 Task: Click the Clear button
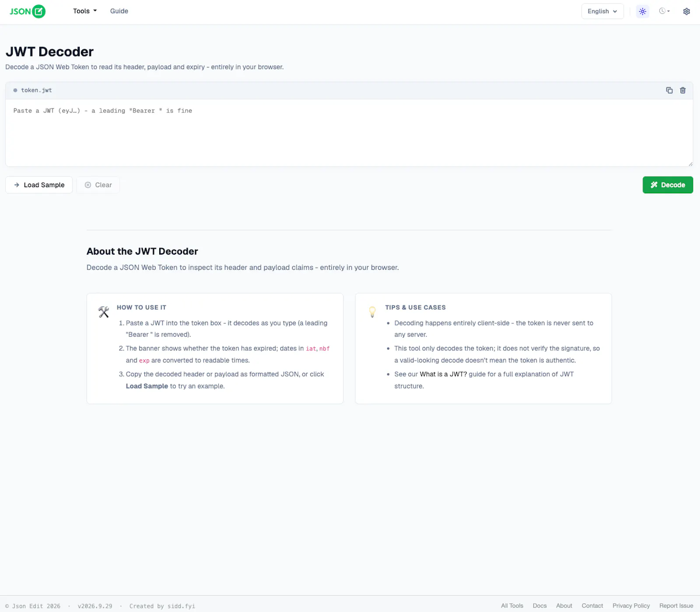(x=98, y=185)
